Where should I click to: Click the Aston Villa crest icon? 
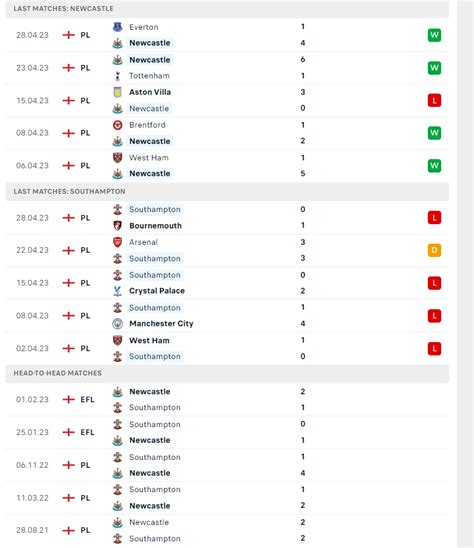pos(117,92)
